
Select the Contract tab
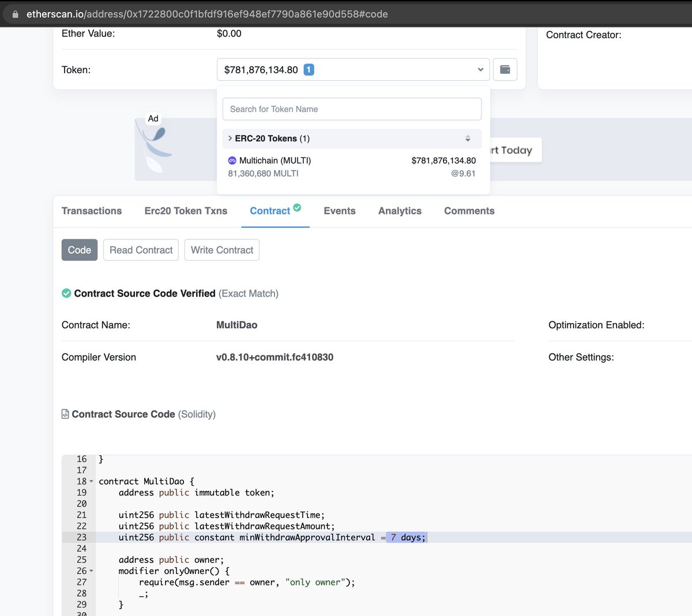click(270, 211)
